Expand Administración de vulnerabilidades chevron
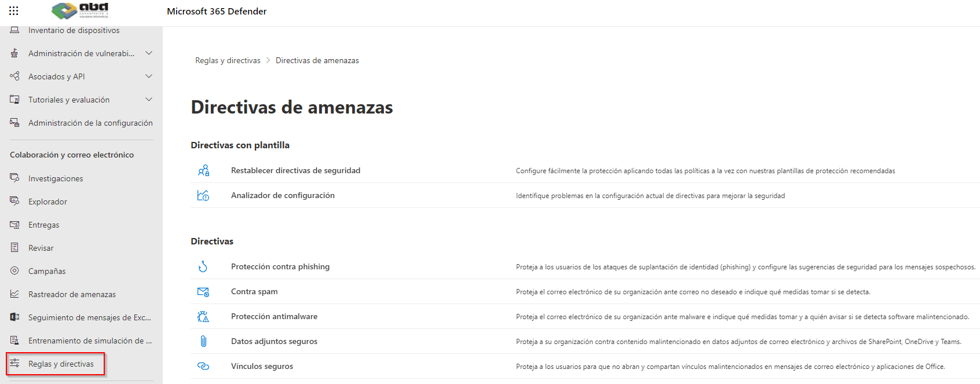 [149, 53]
